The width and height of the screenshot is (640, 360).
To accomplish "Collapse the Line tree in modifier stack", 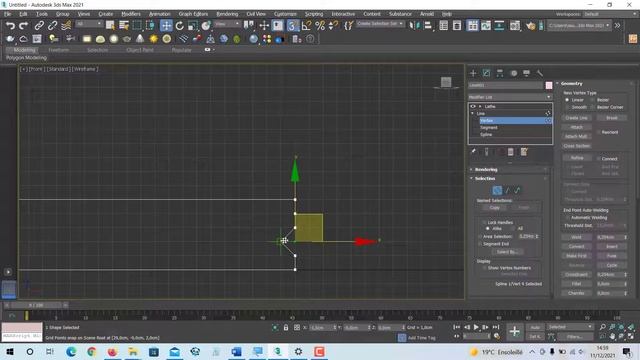I will coord(473,113).
